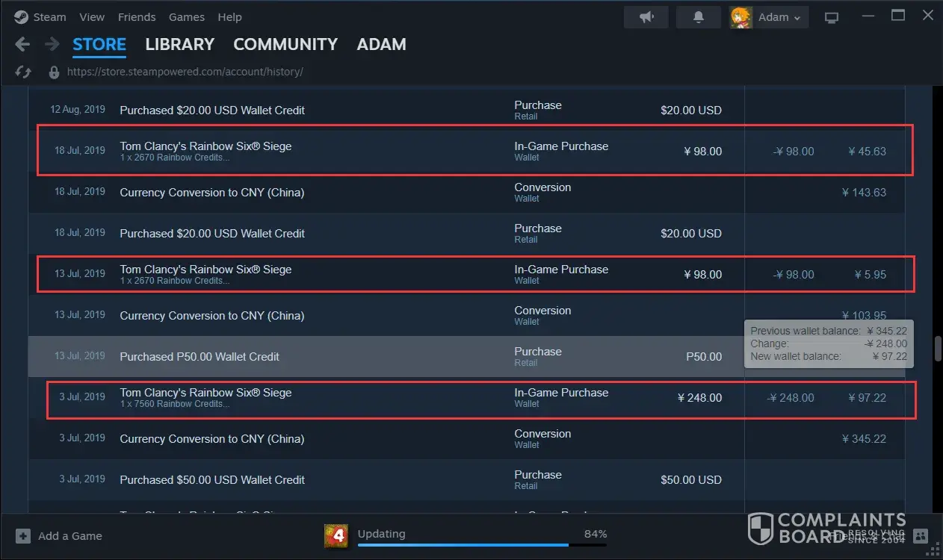
Task: Switch to the LIBRARY tab
Action: point(179,45)
